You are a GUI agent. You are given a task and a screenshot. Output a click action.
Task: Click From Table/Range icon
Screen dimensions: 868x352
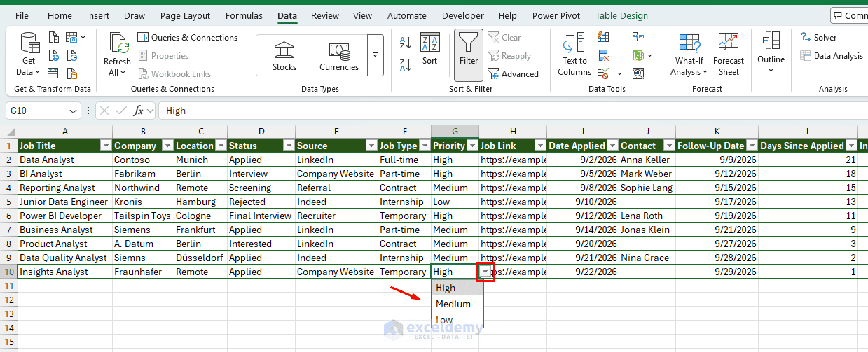point(54,73)
